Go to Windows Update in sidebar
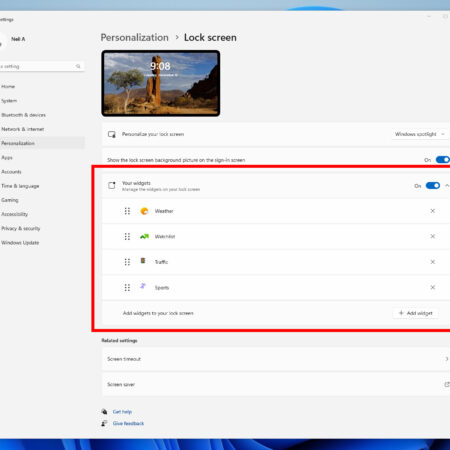This screenshot has height=450, width=450. 20,243
